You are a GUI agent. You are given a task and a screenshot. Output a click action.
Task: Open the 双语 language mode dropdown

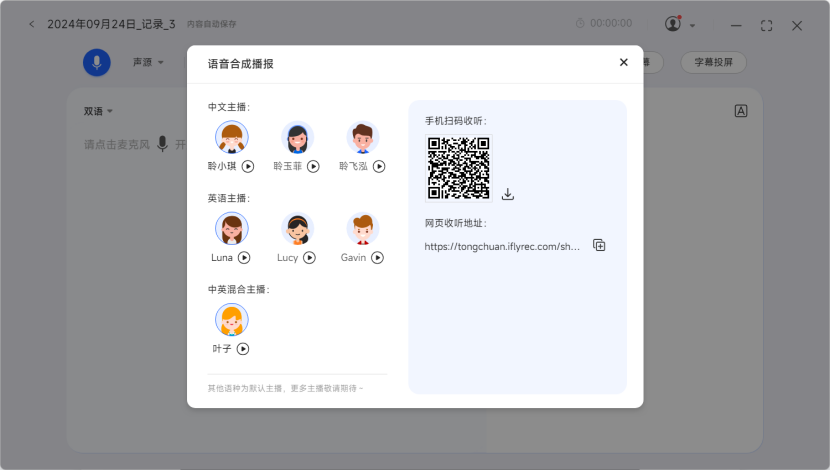98,111
